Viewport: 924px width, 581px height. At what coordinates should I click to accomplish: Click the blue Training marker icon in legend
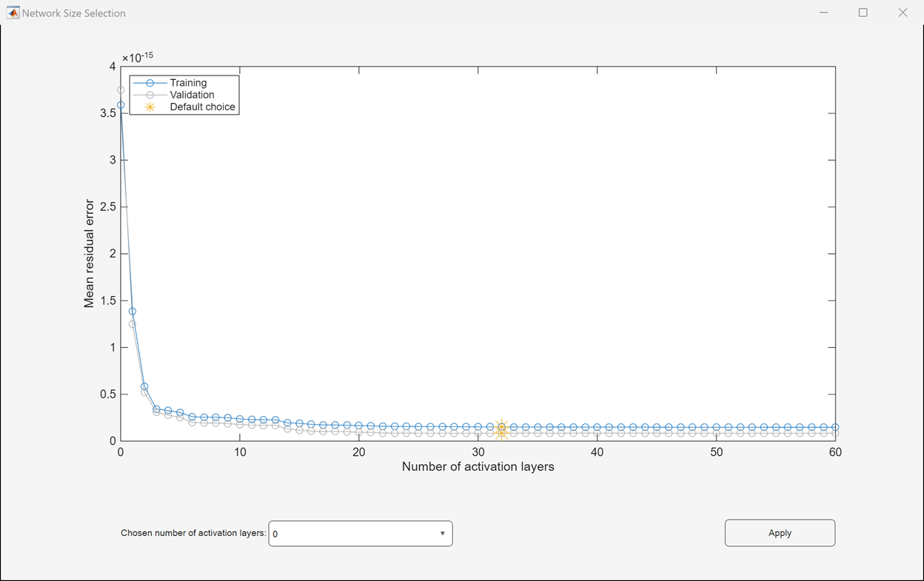[x=150, y=83]
